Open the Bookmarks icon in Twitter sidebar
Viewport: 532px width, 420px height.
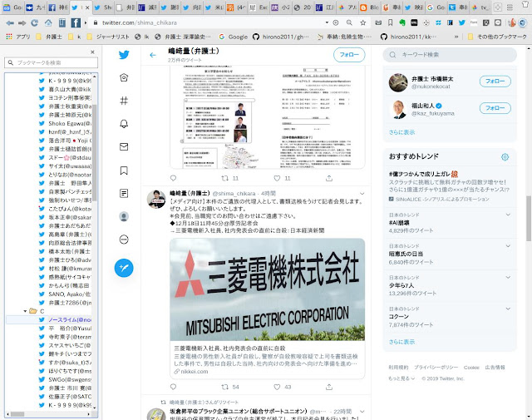pyautogui.click(x=124, y=170)
